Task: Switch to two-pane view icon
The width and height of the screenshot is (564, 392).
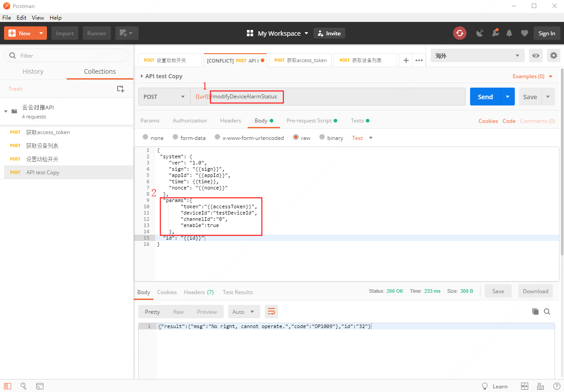Action: (525, 386)
